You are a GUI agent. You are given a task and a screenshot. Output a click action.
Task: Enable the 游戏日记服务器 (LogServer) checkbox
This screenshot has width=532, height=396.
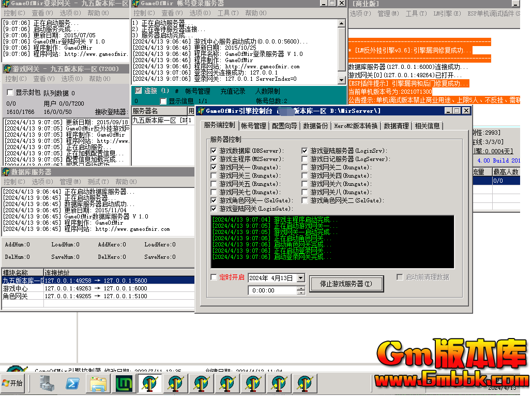305,159
